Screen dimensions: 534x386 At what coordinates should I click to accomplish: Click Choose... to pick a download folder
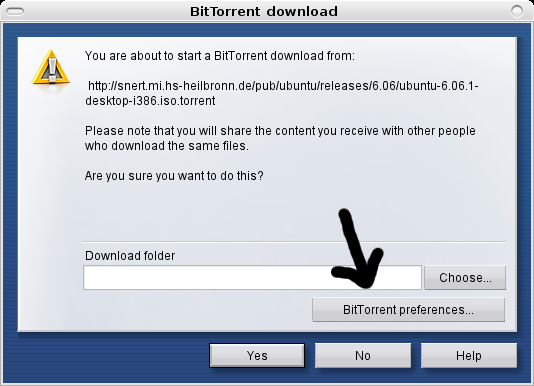[465, 278]
